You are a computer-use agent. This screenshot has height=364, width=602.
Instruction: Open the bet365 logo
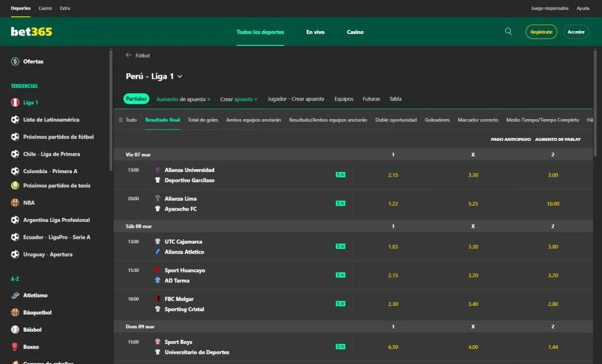31,32
